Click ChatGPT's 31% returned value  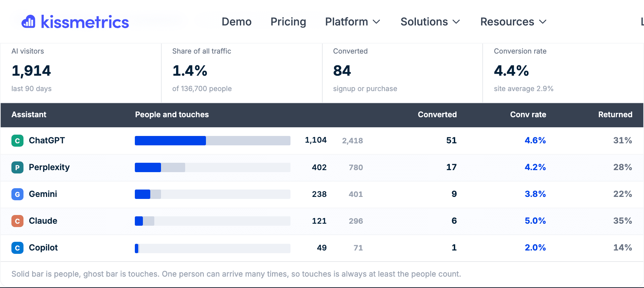click(x=623, y=140)
